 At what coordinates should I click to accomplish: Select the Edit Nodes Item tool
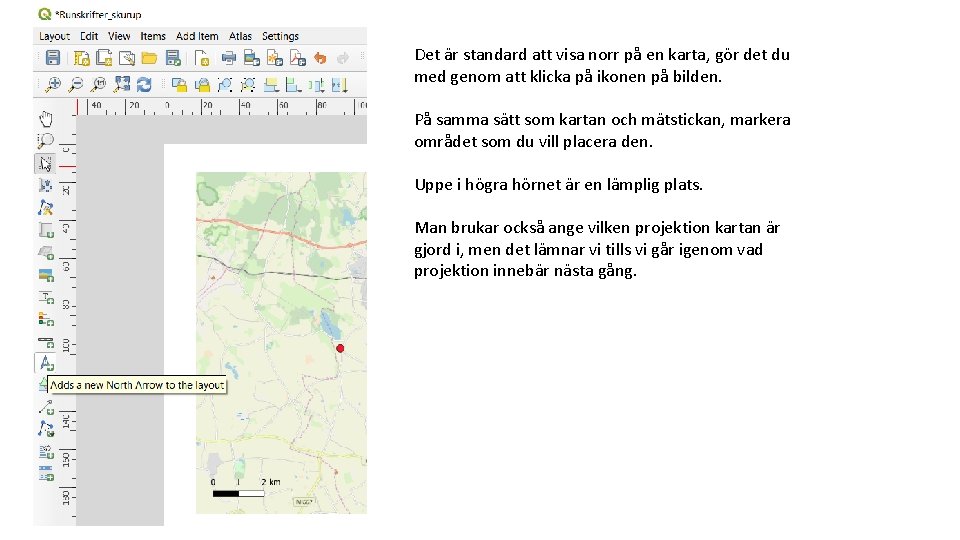tap(45, 208)
